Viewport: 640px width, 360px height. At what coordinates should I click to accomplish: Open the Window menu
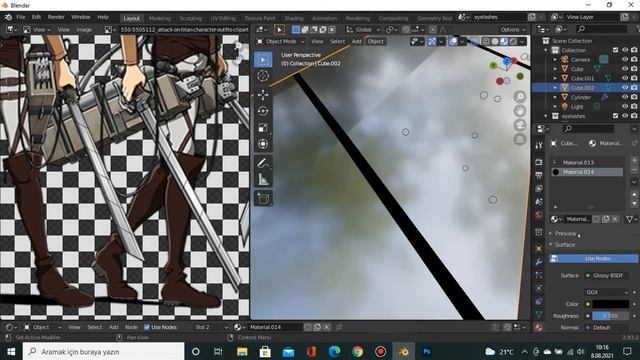click(80, 17)
